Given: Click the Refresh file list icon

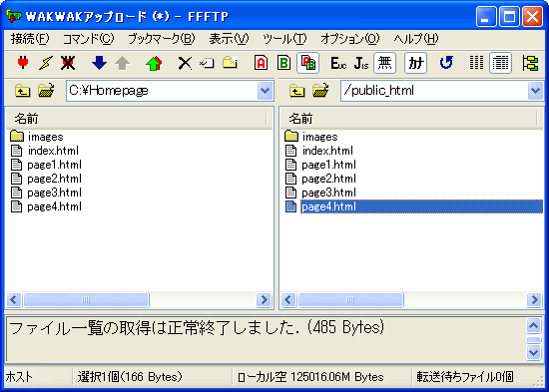Looking at the screenshot, I should [446, 63].
